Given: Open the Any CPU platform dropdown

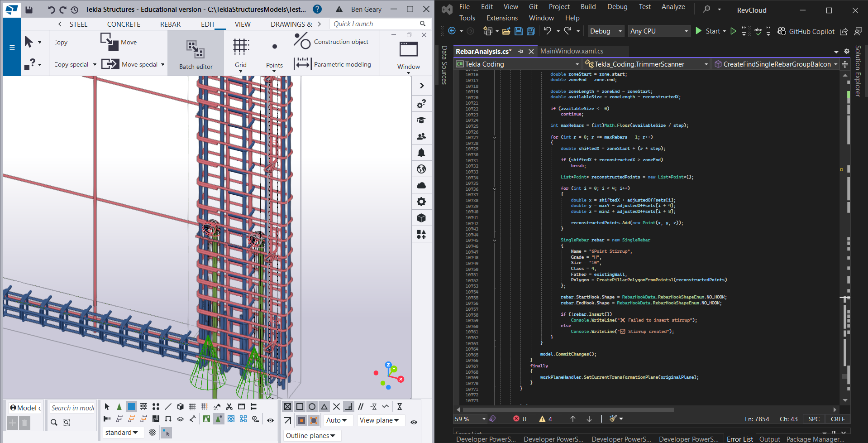Looking at the screenshot, I should pos(659,31).
